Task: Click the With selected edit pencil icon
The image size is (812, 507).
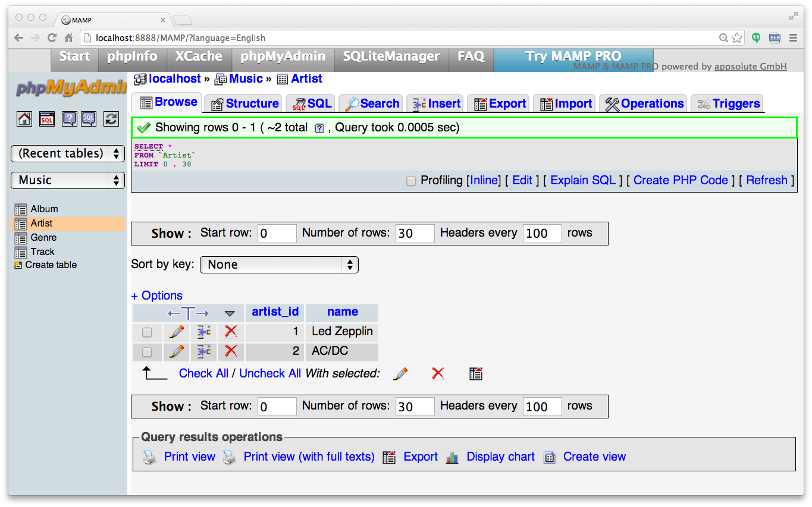Action: pyautogui.click(x=401, y=373)
